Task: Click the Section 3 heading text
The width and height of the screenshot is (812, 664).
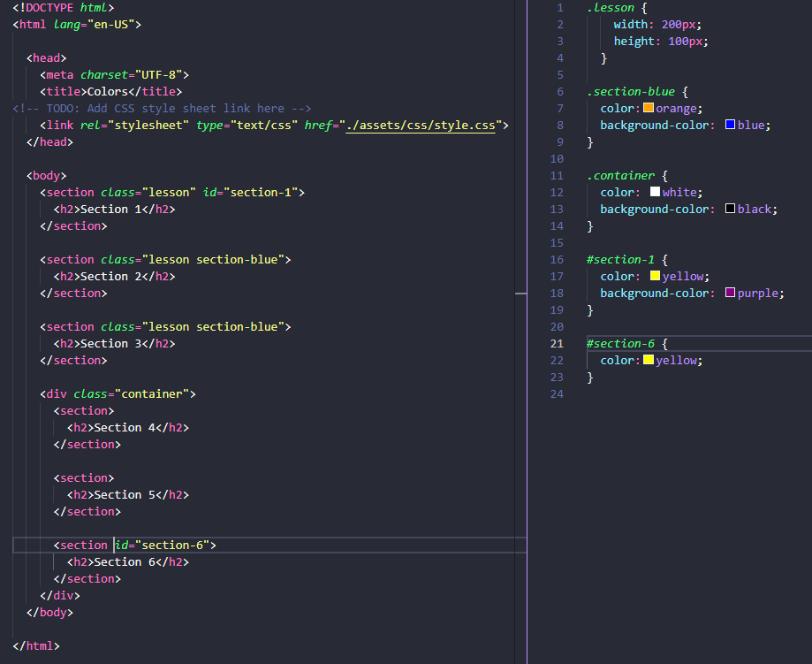Action: (110, 344)
